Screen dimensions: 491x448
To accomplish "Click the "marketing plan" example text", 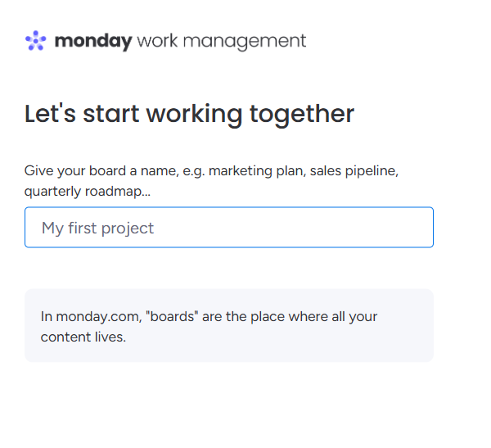I will pos(257,171).
